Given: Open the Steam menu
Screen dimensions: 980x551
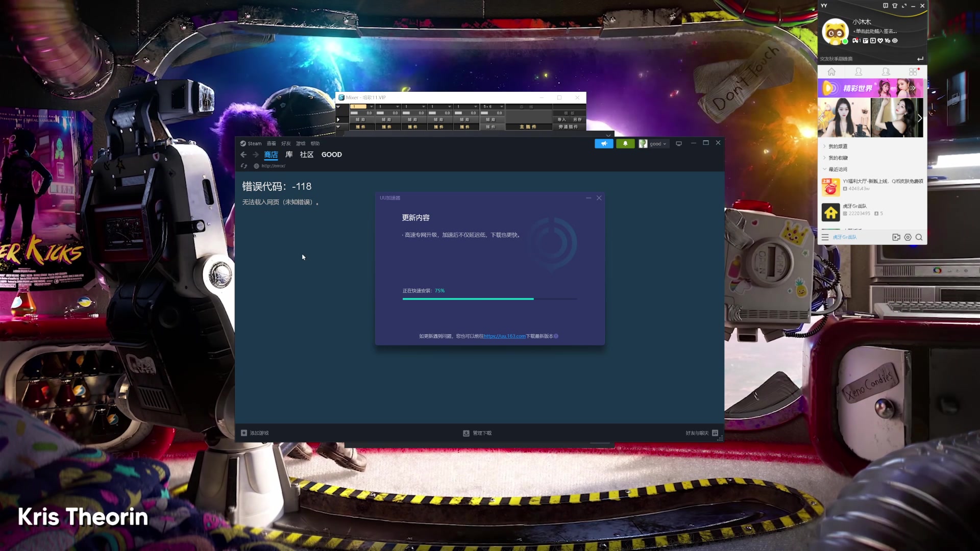Looking at the screenshot, I should [x=251, y=143].
